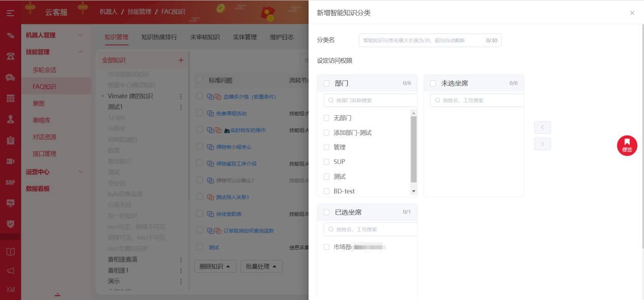Switch to the 维护日志 tab
The image size is (644, 300).
point(282,37)
